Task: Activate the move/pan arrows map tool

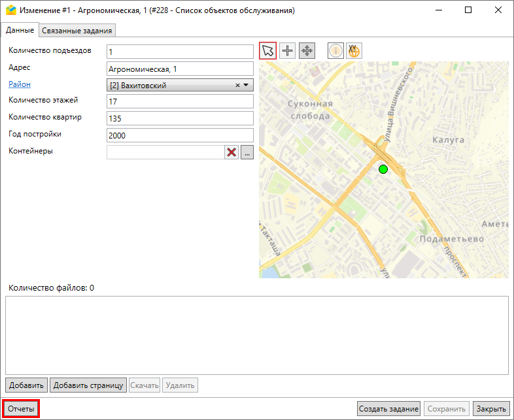Action: click(x=307, y=51)
